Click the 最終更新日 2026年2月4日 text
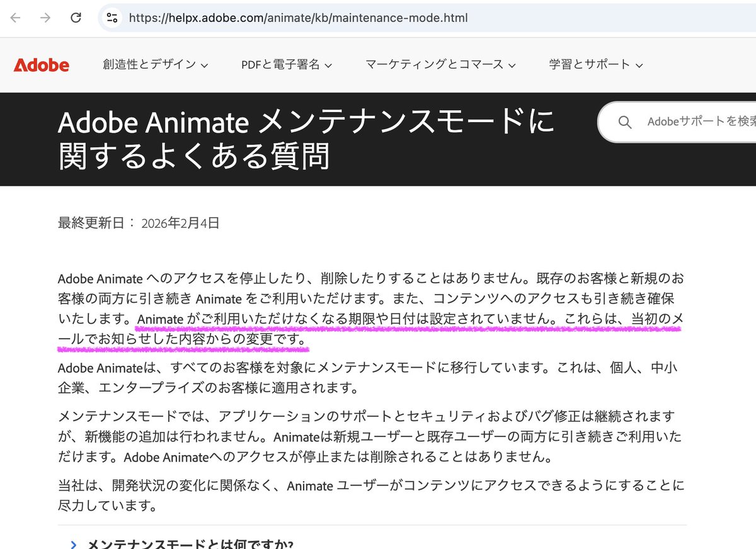 tap(139, 223)
